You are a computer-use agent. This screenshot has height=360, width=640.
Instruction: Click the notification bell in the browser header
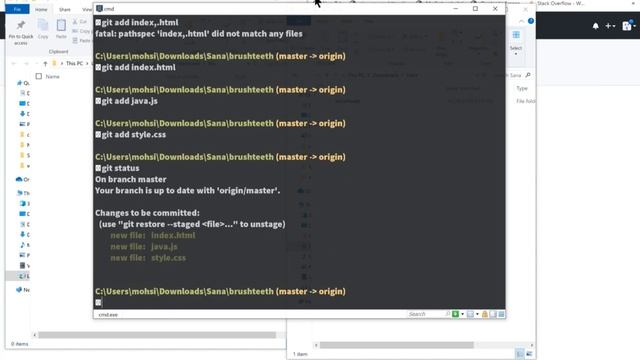coord(596,26)
